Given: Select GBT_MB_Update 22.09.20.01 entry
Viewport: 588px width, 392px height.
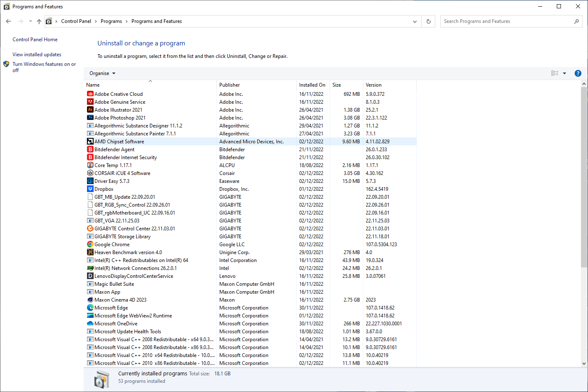Looking at the screenshot, I should click(x=250, y=197).
